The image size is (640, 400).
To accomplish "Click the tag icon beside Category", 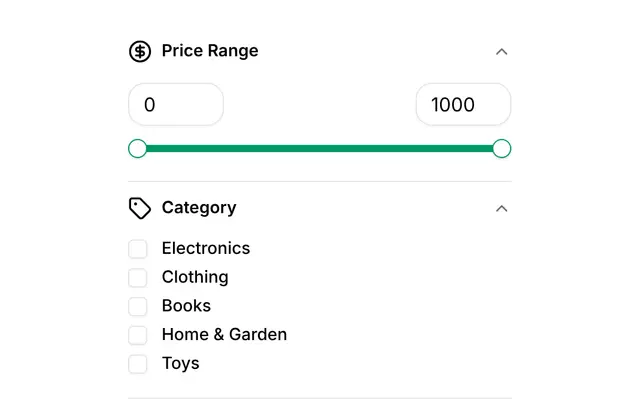I will click(140, 208).
